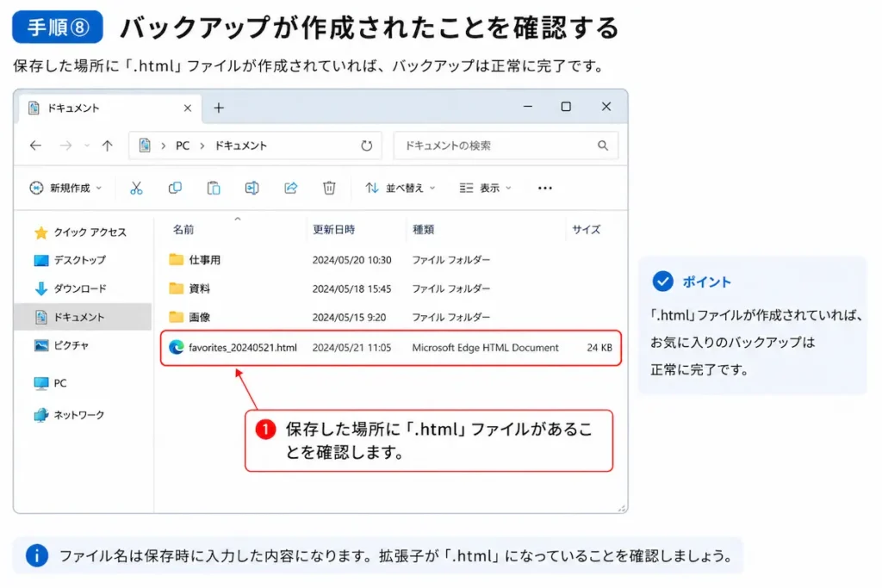Click the 資料 folder icon
The width and height of the screenshot is (882, 588).
click(x=176, y=288)
